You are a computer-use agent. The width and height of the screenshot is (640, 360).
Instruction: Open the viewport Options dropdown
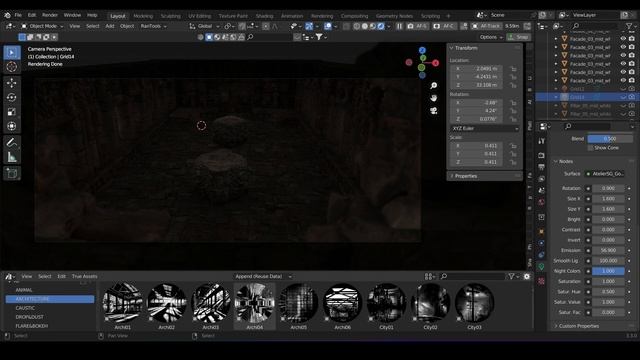[491, 37]
